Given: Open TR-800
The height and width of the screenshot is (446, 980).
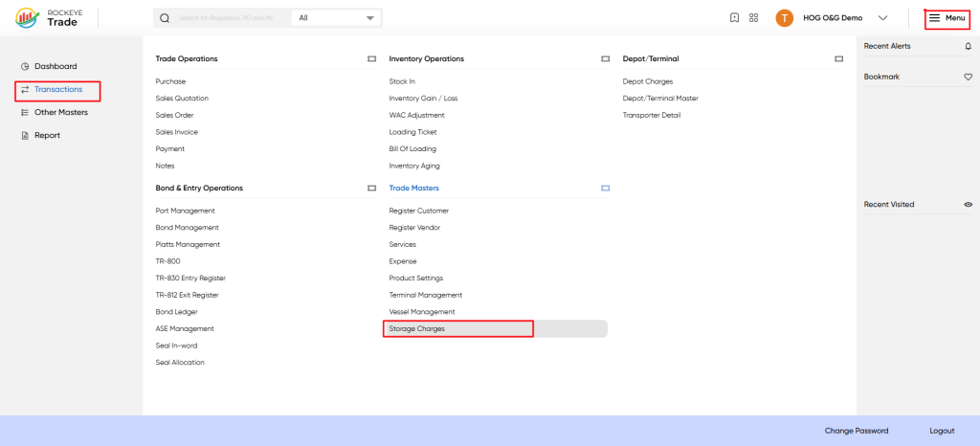Looking at the screenshot, I should (168, 261).
